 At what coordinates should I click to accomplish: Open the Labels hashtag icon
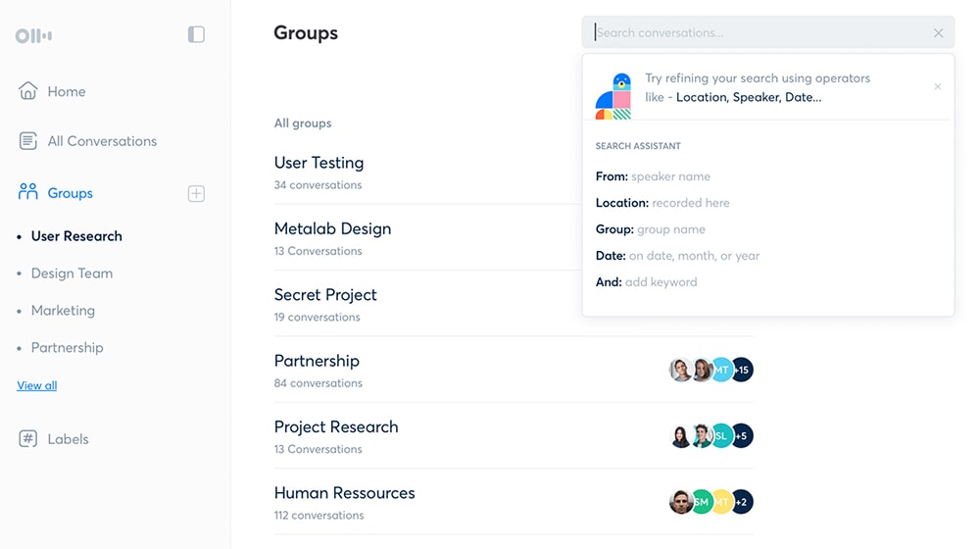pos(27,439)
